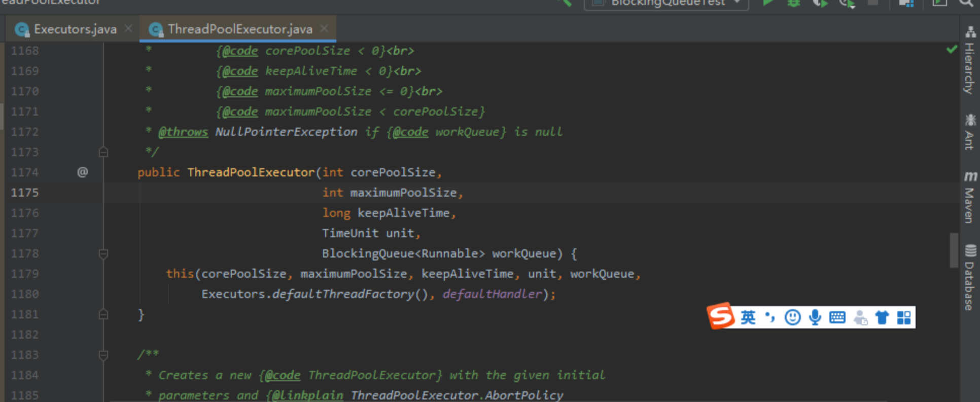Viewport: 980px width, 402px height.
Task: Click line number 1180 in the gutter
Action: [25, 294]
